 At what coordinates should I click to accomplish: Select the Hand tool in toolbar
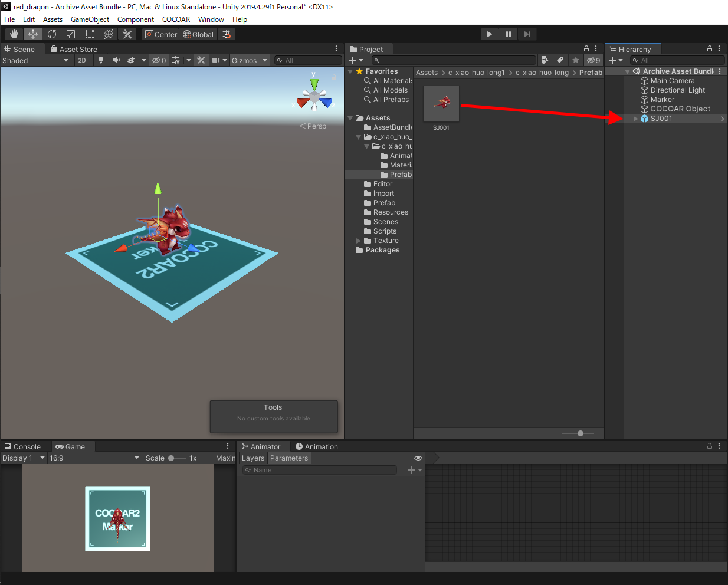pos(14,34)
